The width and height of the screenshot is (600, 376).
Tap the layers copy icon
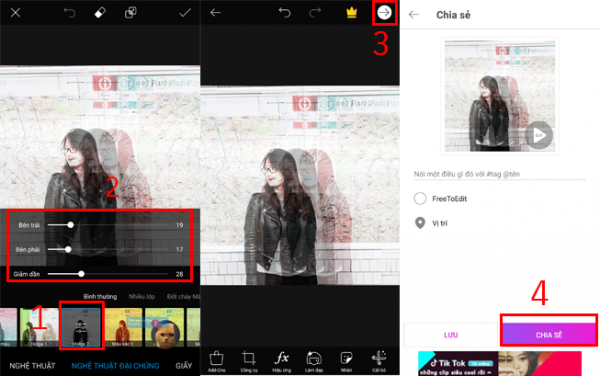[130, 13]
